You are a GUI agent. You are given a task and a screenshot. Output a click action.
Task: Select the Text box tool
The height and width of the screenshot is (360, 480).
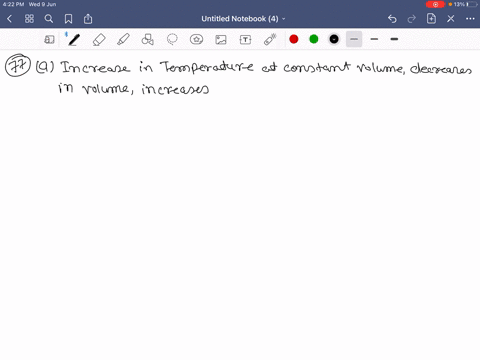pyautogui.click(x=245, y=40)
